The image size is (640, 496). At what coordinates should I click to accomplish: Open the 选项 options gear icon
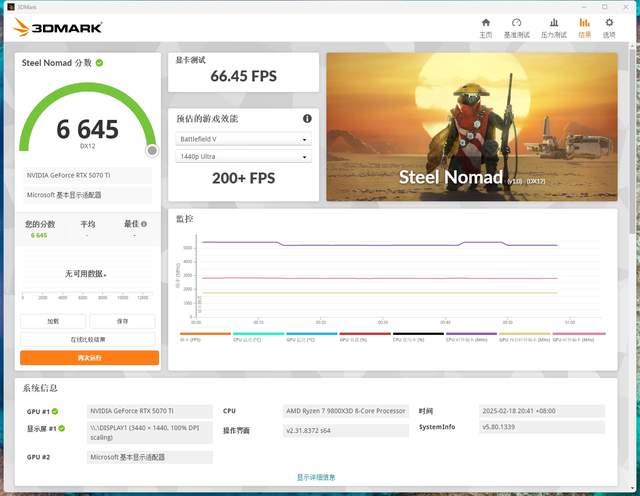[609, 22]
